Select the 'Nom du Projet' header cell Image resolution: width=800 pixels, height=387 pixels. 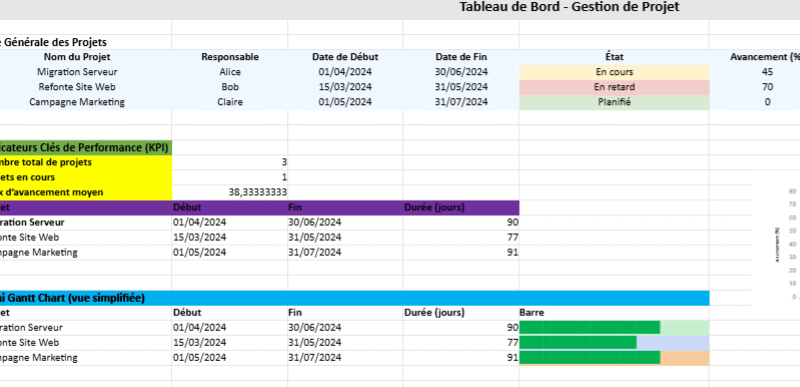click(77, 57)
